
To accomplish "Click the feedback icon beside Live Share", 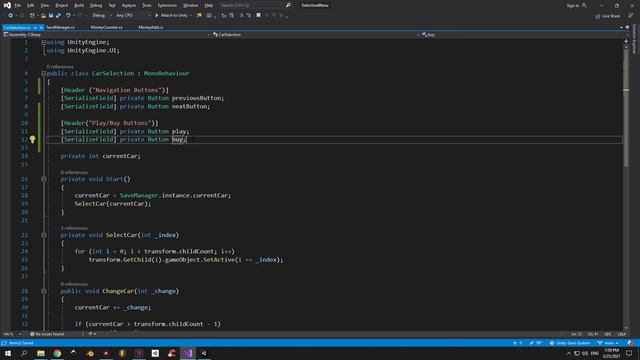I will (x=630, y=16).
